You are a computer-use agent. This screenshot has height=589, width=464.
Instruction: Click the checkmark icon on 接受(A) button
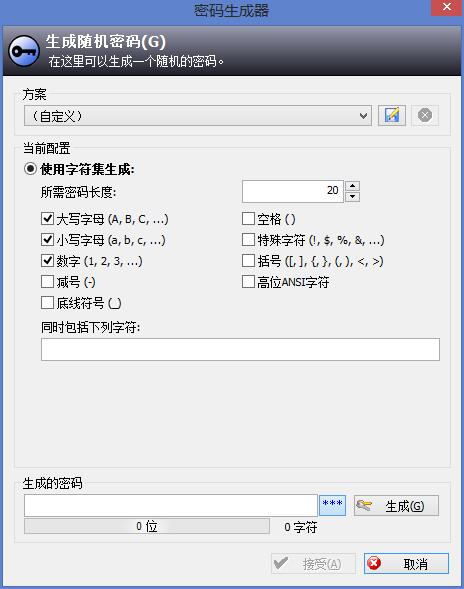click(x=281, y=563)
